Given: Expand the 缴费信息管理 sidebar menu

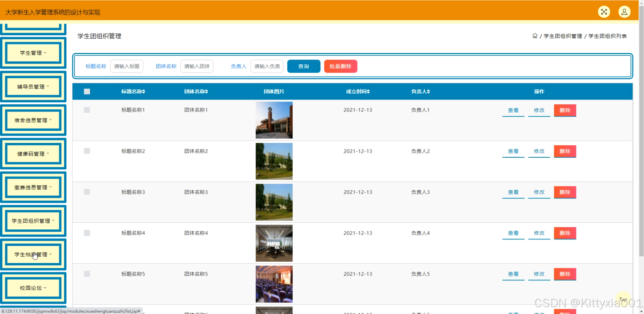Looking at the screenshot, I should pos(33,187).
